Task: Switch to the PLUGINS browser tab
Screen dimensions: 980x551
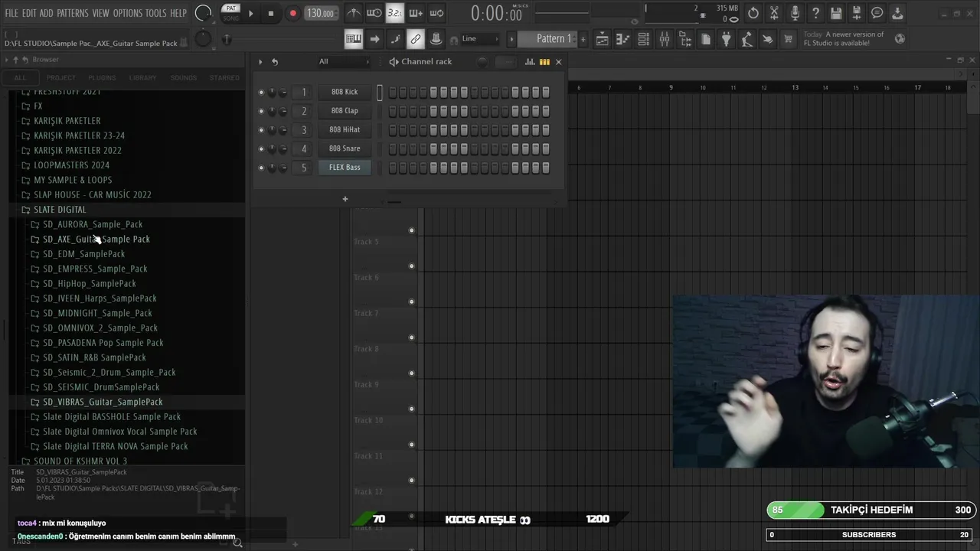Action: (102, 77)
